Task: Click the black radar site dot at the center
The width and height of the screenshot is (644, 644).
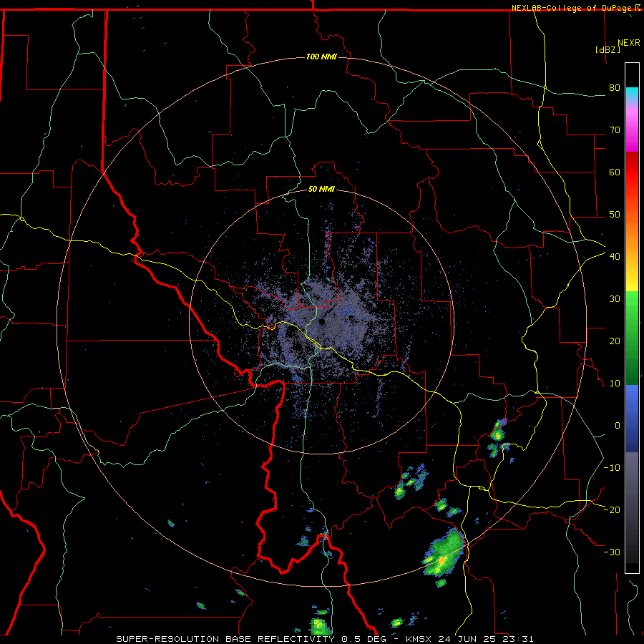Action: 323,321
